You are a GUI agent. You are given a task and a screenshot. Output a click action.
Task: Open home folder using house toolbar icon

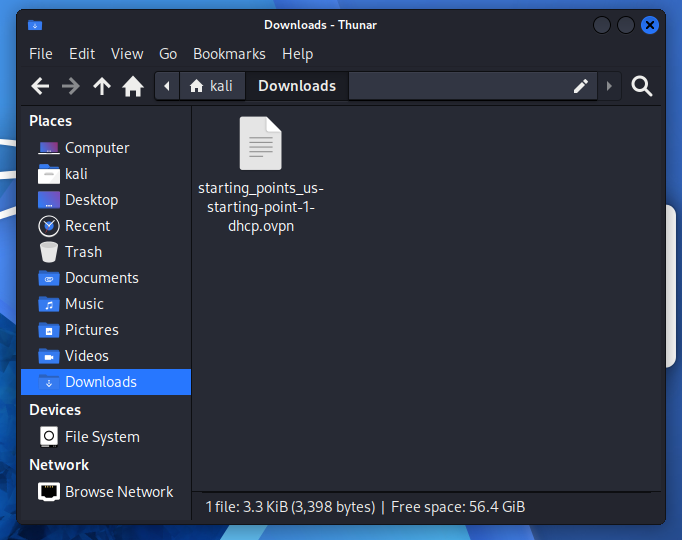[133, 86]
